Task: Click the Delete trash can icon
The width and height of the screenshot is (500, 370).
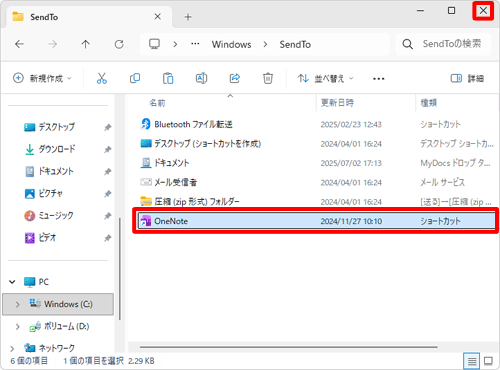Action: [268, 79]
